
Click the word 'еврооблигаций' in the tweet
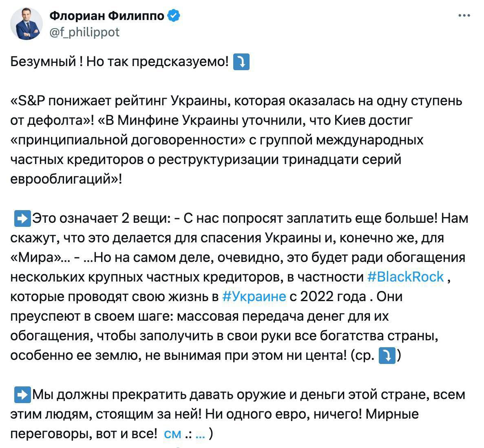63,179
